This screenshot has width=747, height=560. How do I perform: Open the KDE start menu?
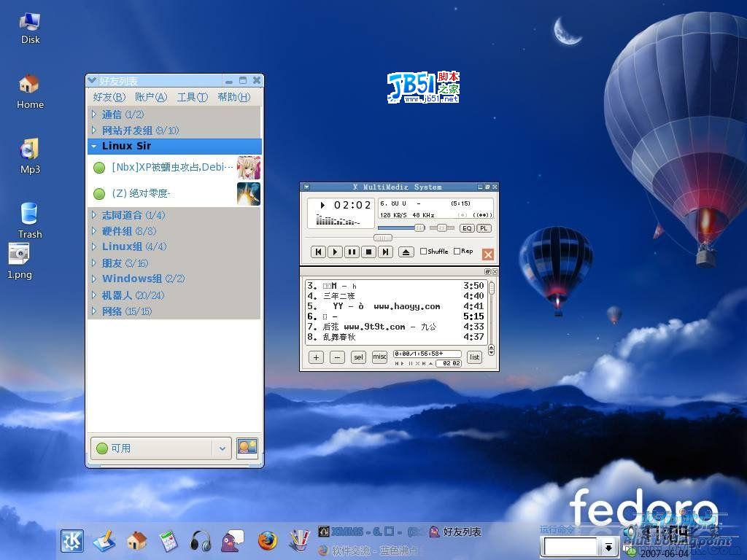coord(71,540)
